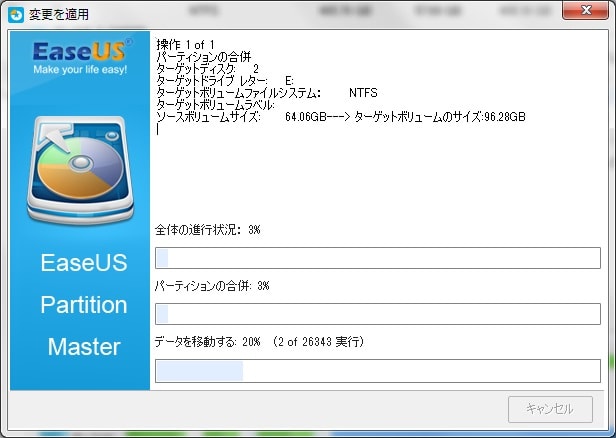
Task: Click the 全体の進行状況 progress bar
Action: [x=377, y=258]
